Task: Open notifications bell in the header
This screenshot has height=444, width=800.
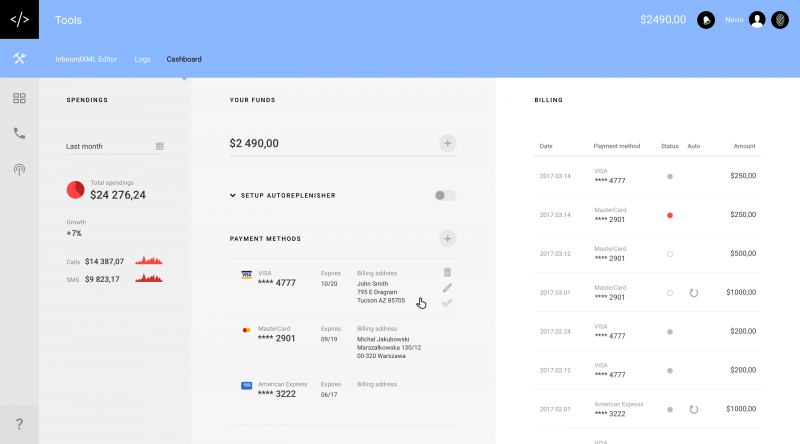Action: (x=706, y=20)
